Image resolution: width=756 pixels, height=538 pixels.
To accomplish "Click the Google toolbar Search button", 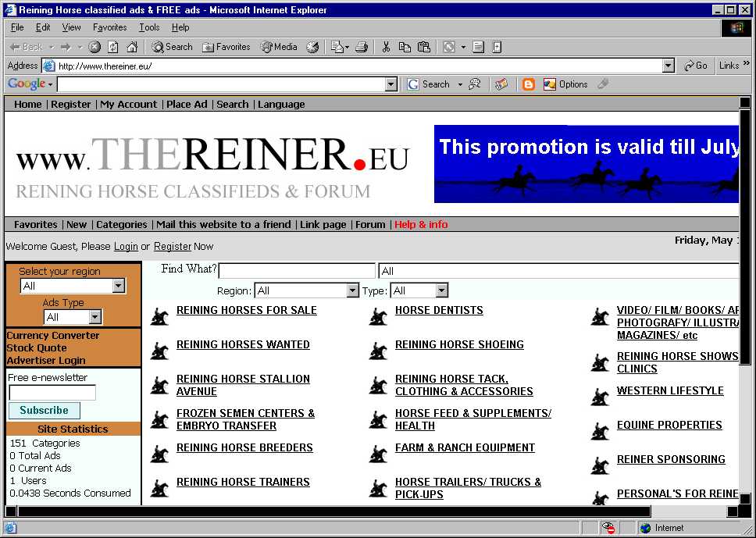I will (x=429, y=84).
